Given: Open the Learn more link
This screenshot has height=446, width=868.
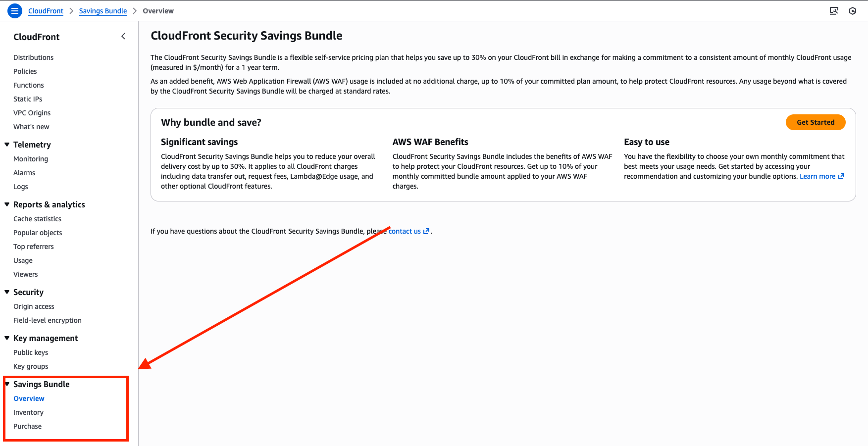Looking at the screenshot, I should pos(817,176).
